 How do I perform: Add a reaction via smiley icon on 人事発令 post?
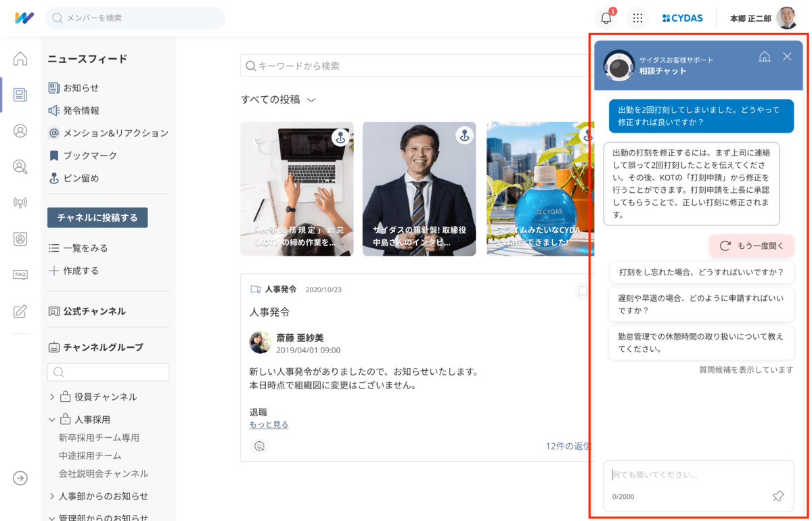click(x=258, y=446)
